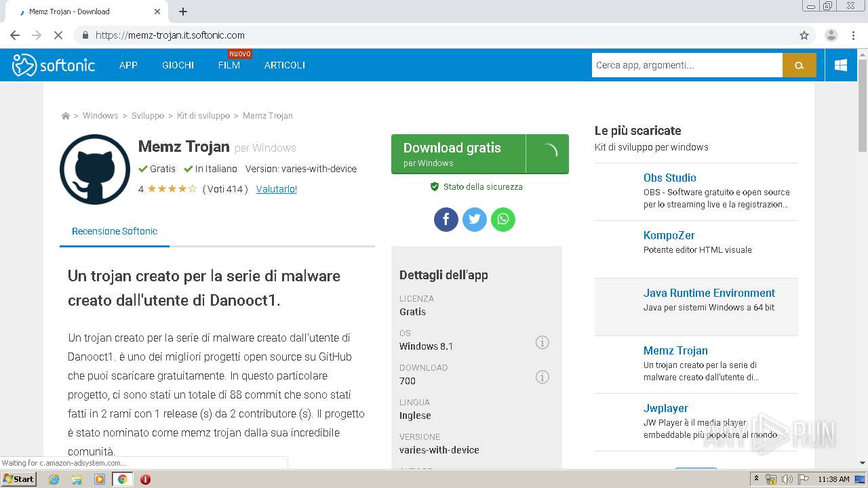The width and height of the screenshot is (868, 488).
Task: Go back with the browser back arrow
Action: tap(15, 35)
